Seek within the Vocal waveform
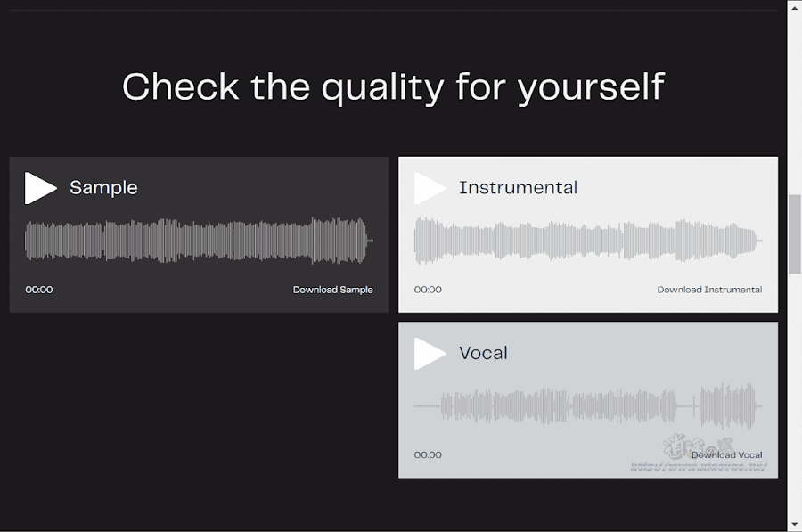This screenshot has height=532, width=802. click(588, 406)
